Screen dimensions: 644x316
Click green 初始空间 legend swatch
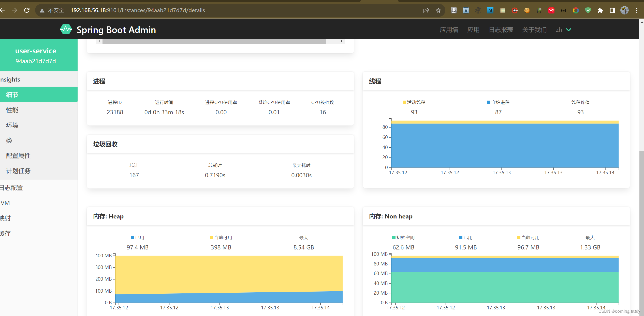(394, 238)
